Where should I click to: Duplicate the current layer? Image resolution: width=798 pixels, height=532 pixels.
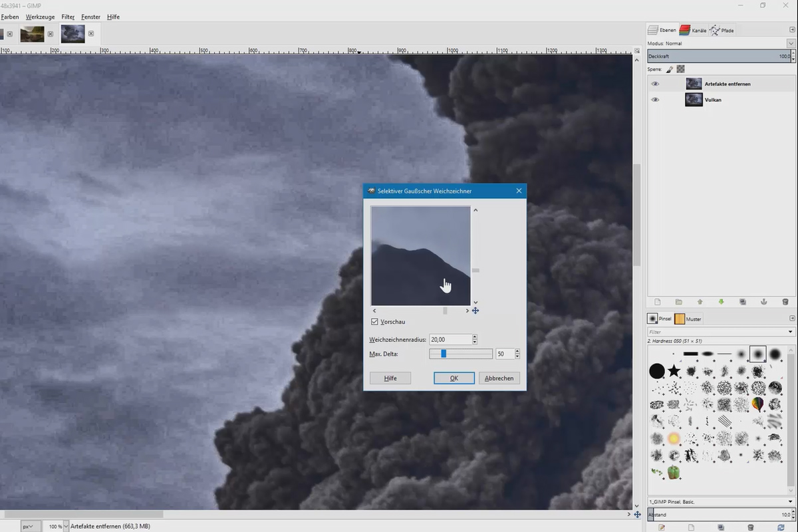click(x=742, y=302)
